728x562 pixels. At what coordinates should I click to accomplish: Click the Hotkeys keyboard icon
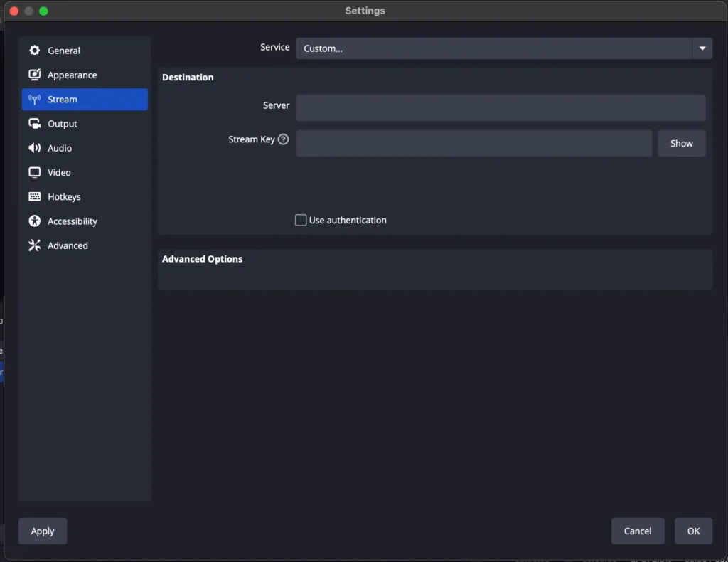(x=34, y=197)
